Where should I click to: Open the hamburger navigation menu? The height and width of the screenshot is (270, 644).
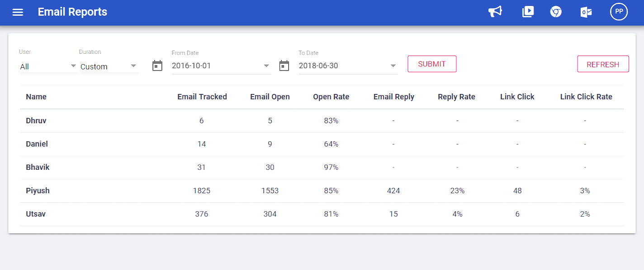pos(18,12)
